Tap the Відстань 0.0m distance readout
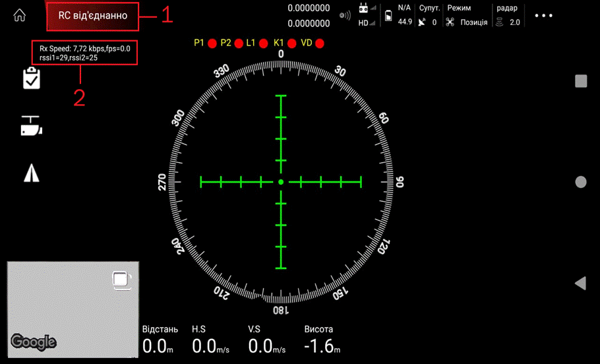Image resolution: width=600 pixels, height=364 pixels. coord(160,340)
